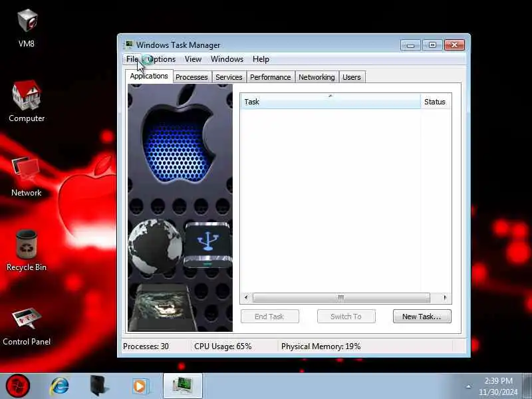Click the Task Manager title bar icon
This screenshot has width=532, height=399.
(129, 45)
